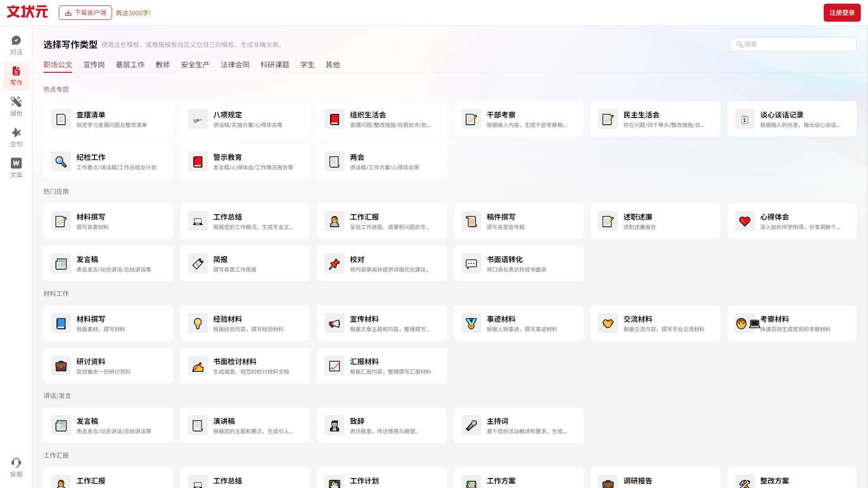Open the 稿件撰写 template card
Image resolution: width=868 pixels, height=488 pixels.
519,221
